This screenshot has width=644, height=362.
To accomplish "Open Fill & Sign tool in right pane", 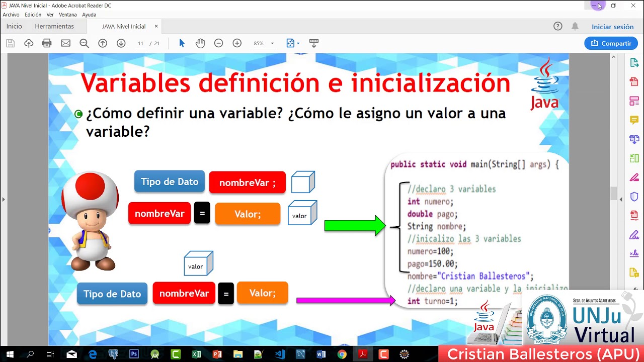I will [634, 234].
